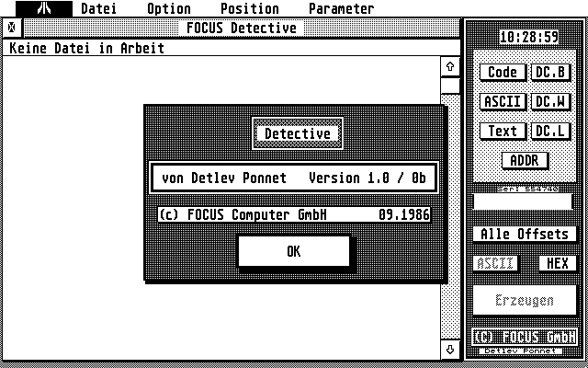
Task: Click the scroll down arrow
Action: (x=450, y=350)
